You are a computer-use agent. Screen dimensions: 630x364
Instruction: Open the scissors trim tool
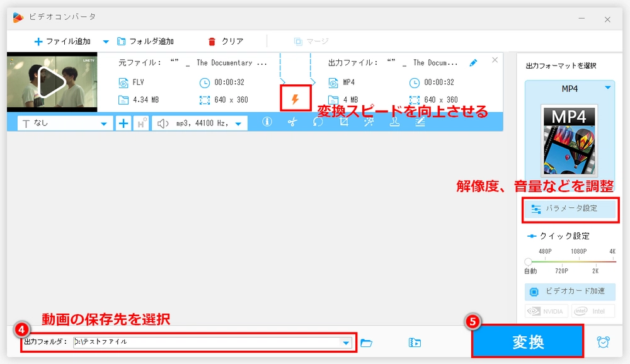[292, 122]
